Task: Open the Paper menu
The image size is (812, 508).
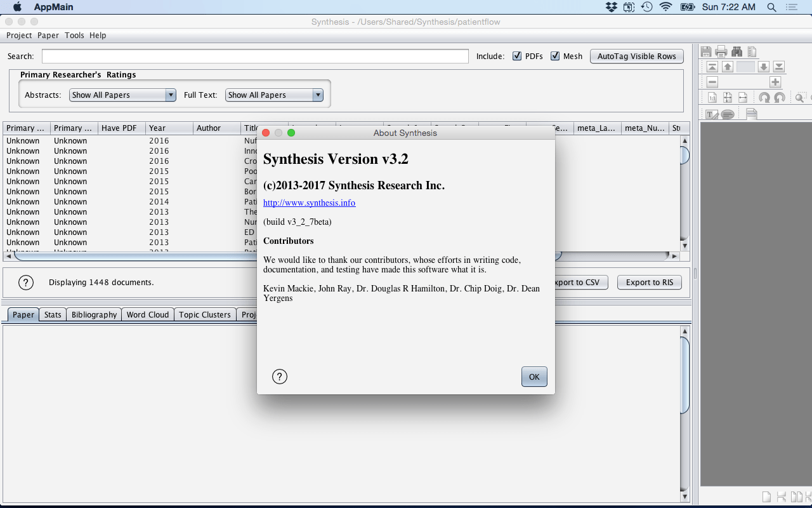Action: [x=48, y=36]
